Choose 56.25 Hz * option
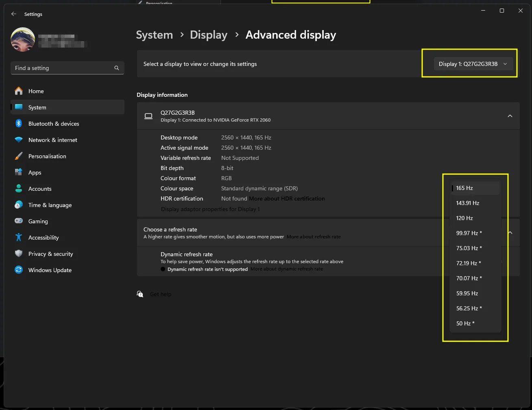The height and width of the screenshot is (410, 532). pos(475,308)
